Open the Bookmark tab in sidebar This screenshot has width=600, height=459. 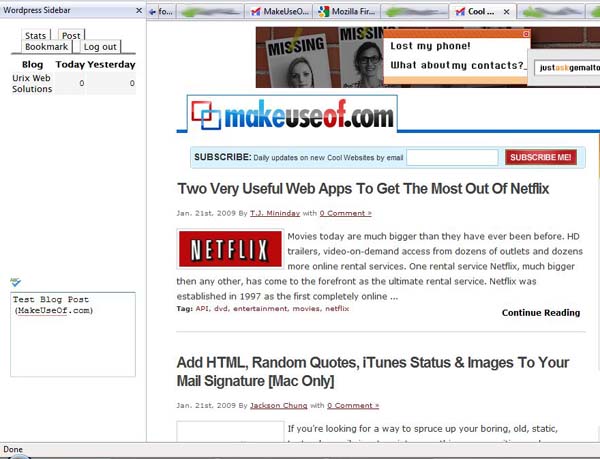47,47
